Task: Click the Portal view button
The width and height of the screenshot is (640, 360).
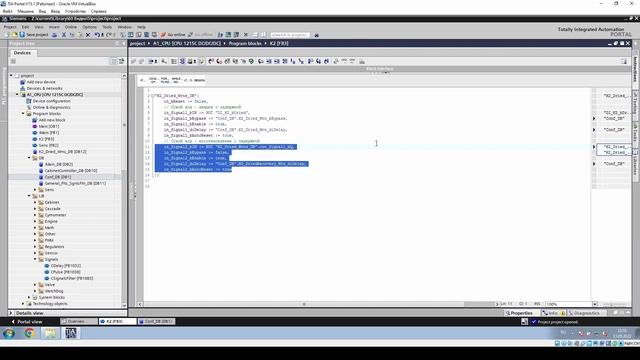Action: [27, 322]
